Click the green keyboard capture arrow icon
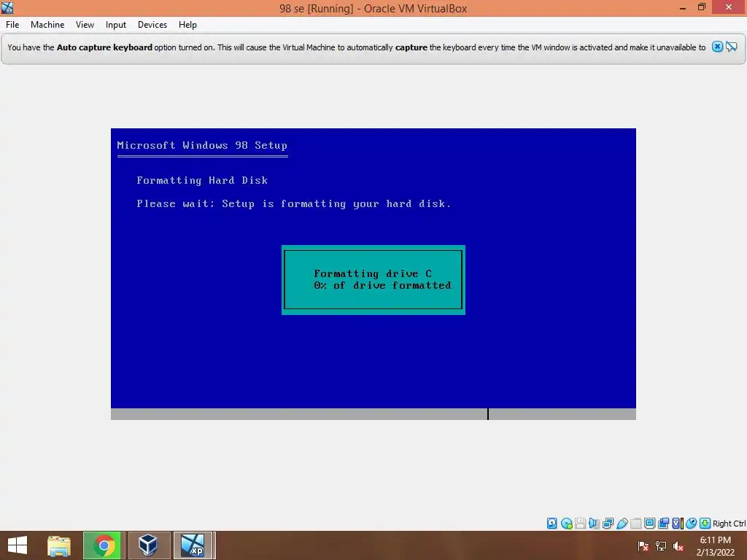 pos(705,524)
